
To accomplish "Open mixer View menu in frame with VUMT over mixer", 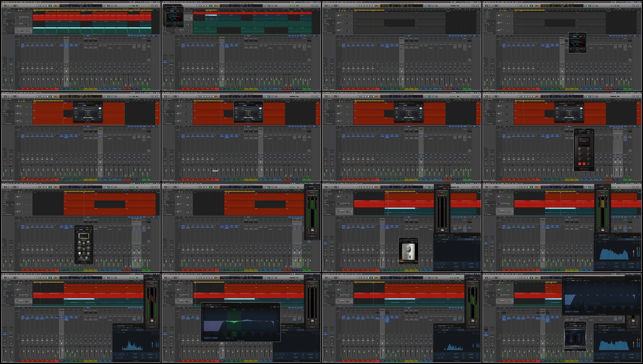I will tap(509, 36).
